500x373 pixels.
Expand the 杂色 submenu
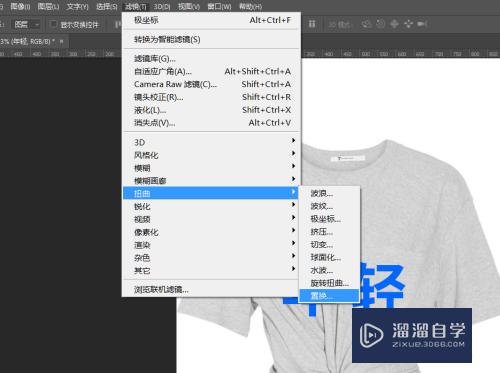(212, 258)
